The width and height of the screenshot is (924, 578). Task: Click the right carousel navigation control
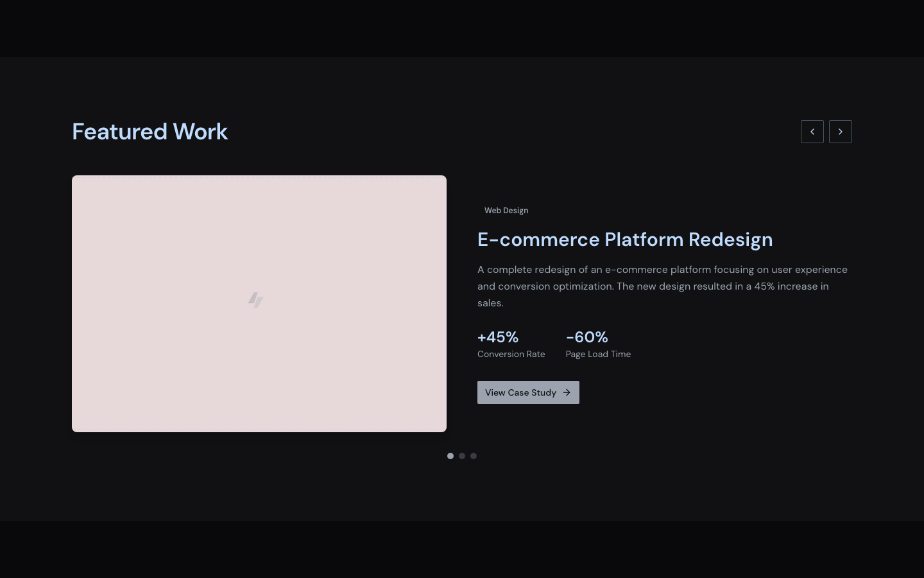tap(841, 132)
